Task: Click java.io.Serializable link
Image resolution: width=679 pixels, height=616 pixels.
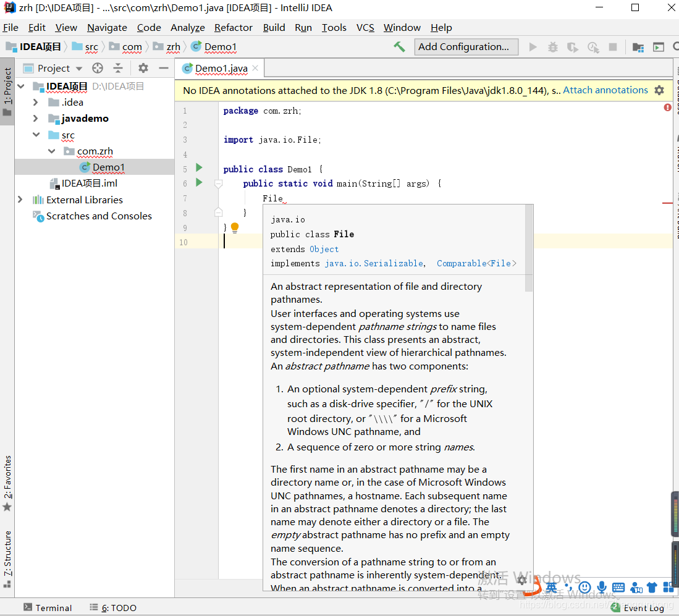Action: point(374,263)
